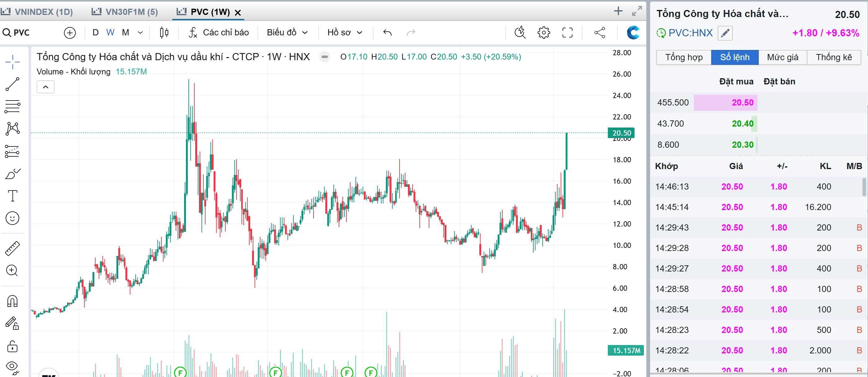Expand the timeframe interval dropdown arrow
The width and height of the screenshot is (868, 377).
pos(141,32)
